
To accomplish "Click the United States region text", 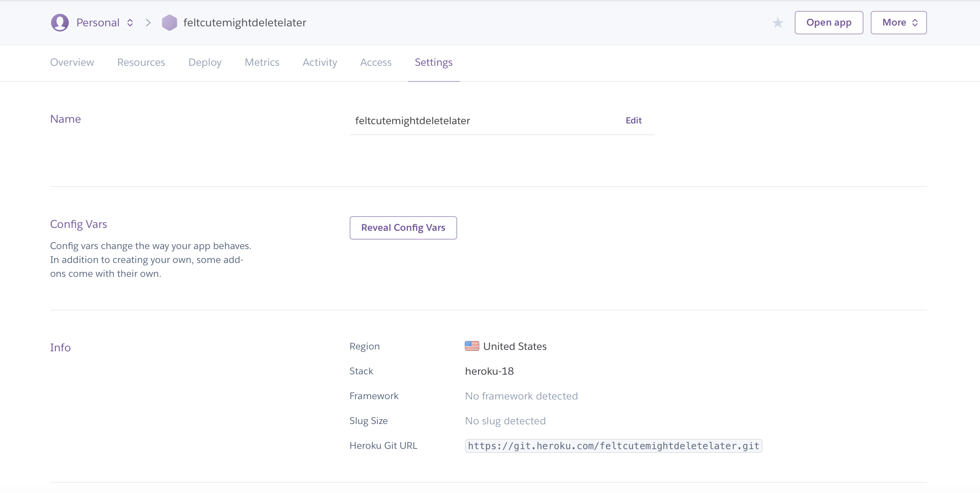I will coord(515,346).
